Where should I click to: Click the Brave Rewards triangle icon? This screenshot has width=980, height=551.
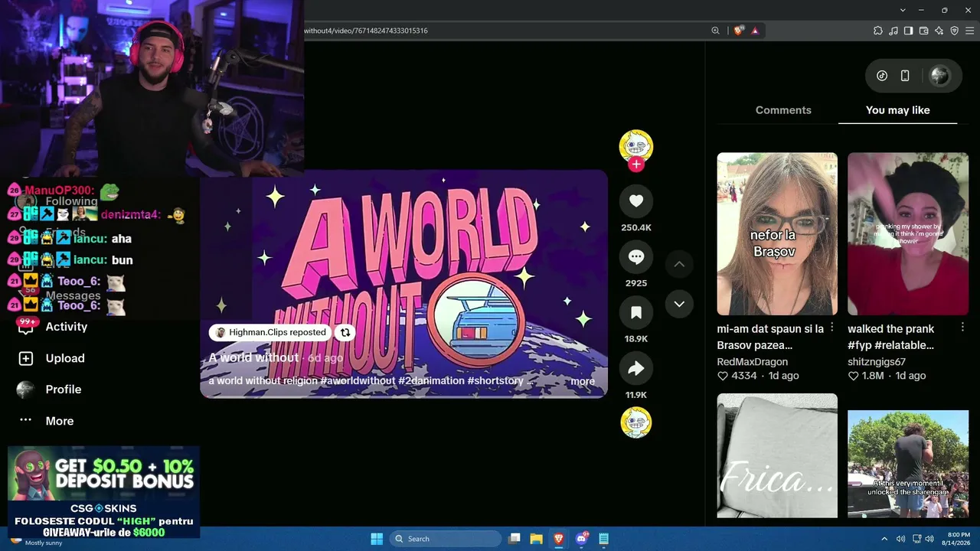click(755, 31)
